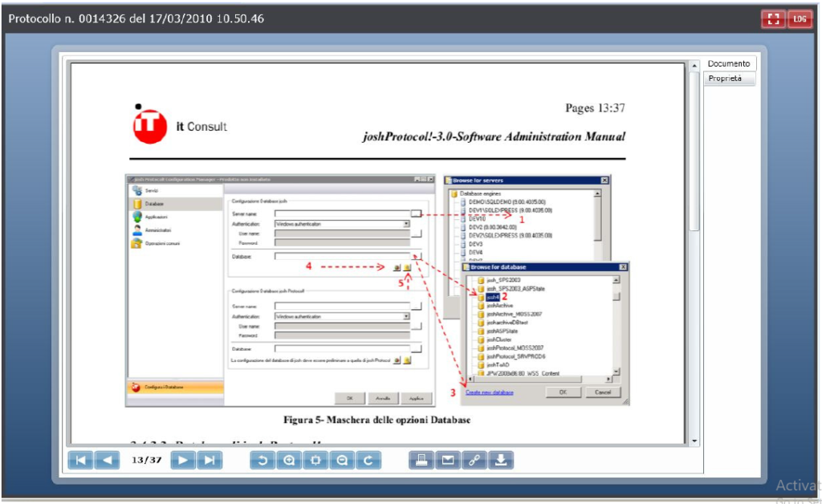Rotate the page clockwise
822x504 pixels.
tap(368, 461)
